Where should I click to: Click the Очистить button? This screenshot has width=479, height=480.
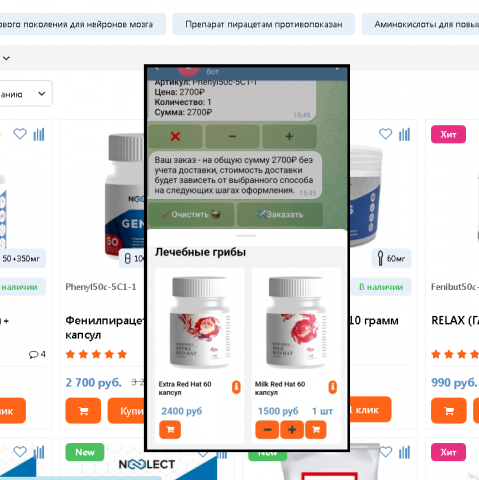pyautogui.click(x=191, y=214)
